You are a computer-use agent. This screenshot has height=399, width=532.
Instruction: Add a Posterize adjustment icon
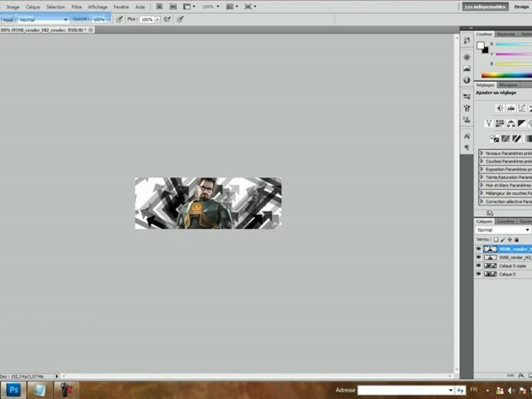[x=505, y=139]
